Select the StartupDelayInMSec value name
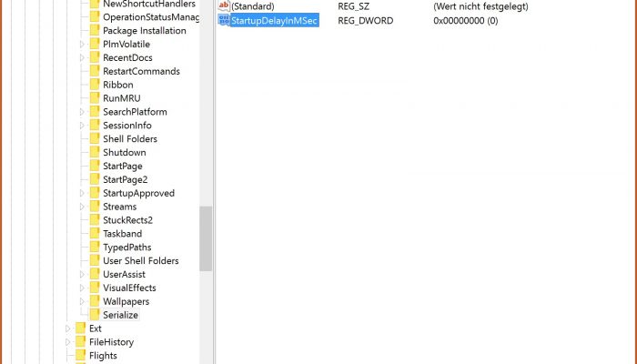This screenshot has height=364, width=637. (274, 20)
